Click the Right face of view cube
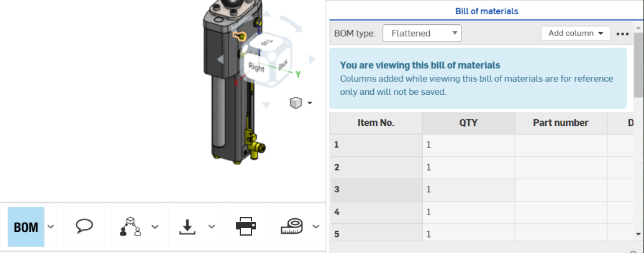 pos(256,67)
